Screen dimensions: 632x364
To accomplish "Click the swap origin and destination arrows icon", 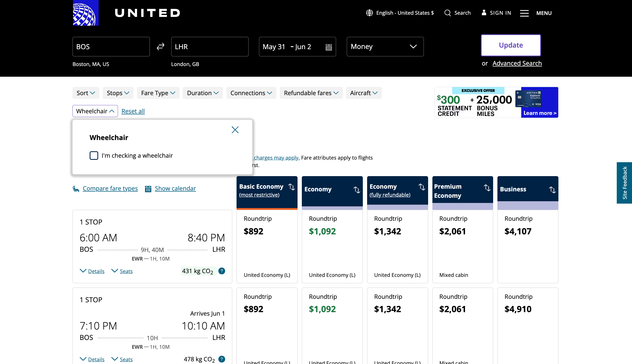I will coord(160,47).
